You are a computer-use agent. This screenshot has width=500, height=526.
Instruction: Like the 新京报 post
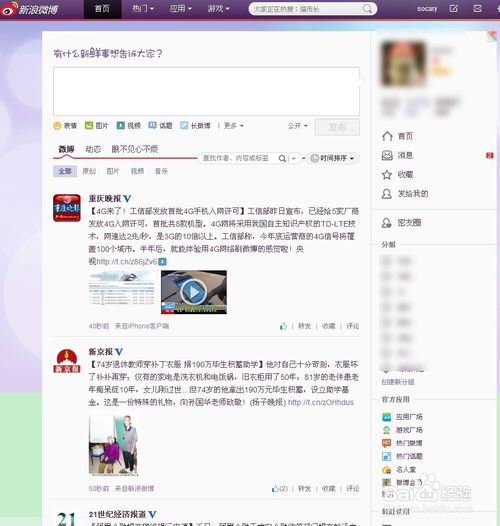click(x=280, y=489)
